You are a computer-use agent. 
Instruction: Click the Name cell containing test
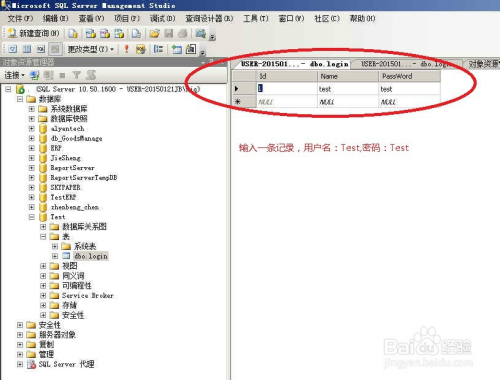pyautogui.click(x=348, y=89)
